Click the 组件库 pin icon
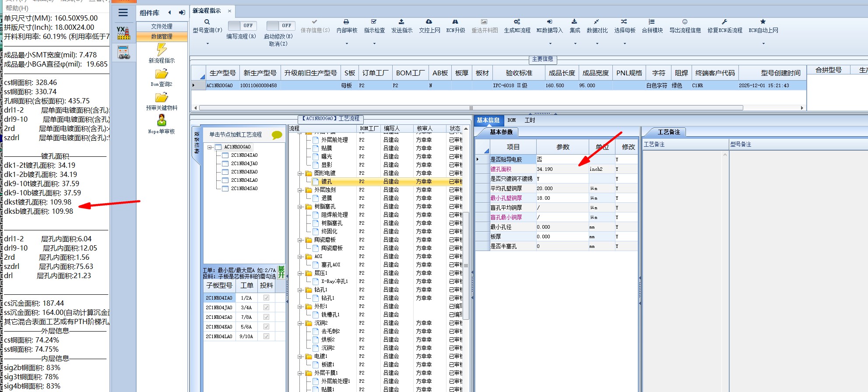The width and height of the screenshot is (868, 392). [x=182, y=13]
